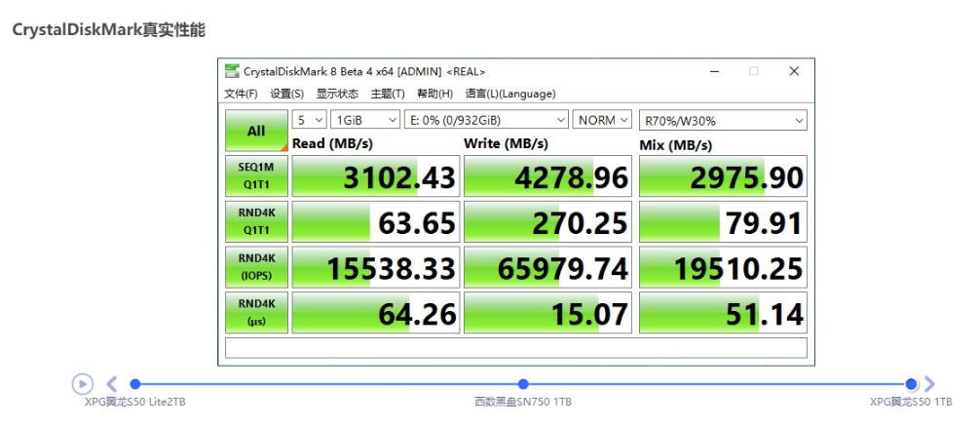Open the 显示状态 menu
980x427 pixels.
coord(337,94)
